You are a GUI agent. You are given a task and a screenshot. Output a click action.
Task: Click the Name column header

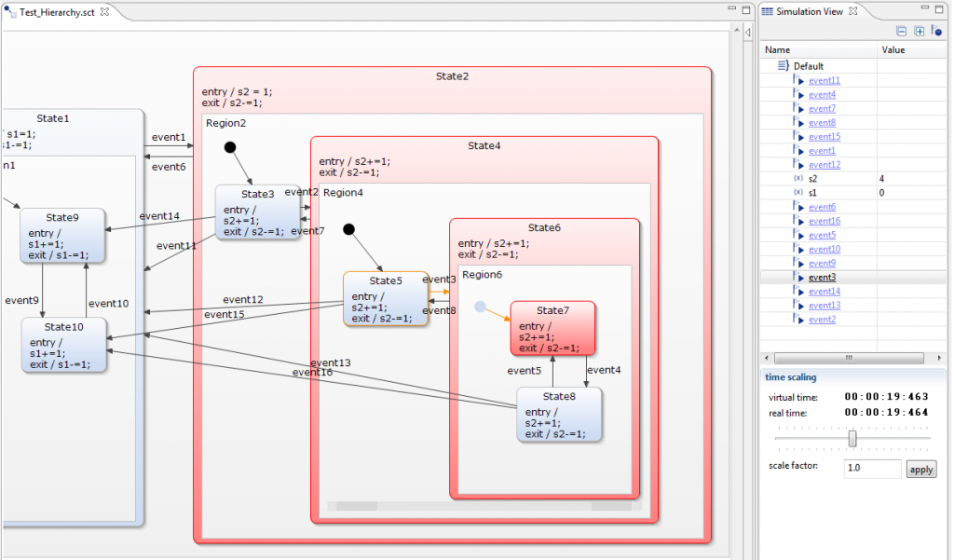[x=818, y=50]
